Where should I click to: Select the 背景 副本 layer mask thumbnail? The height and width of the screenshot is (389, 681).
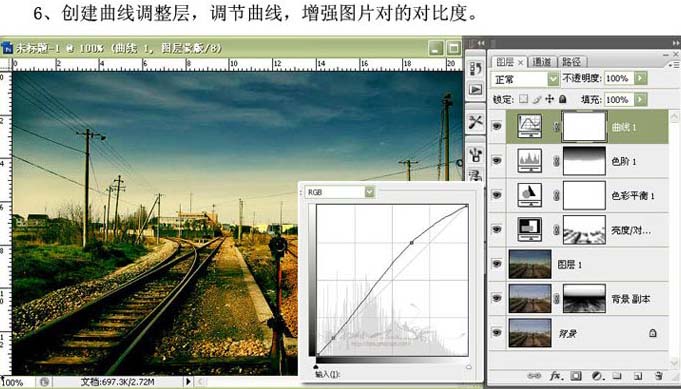[584, 298]
